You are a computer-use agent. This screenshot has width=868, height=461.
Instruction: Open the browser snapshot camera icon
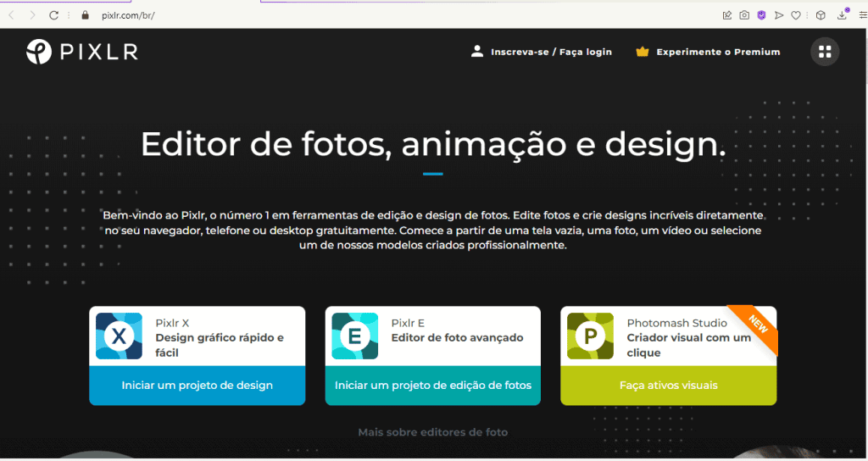coord(744,15)
